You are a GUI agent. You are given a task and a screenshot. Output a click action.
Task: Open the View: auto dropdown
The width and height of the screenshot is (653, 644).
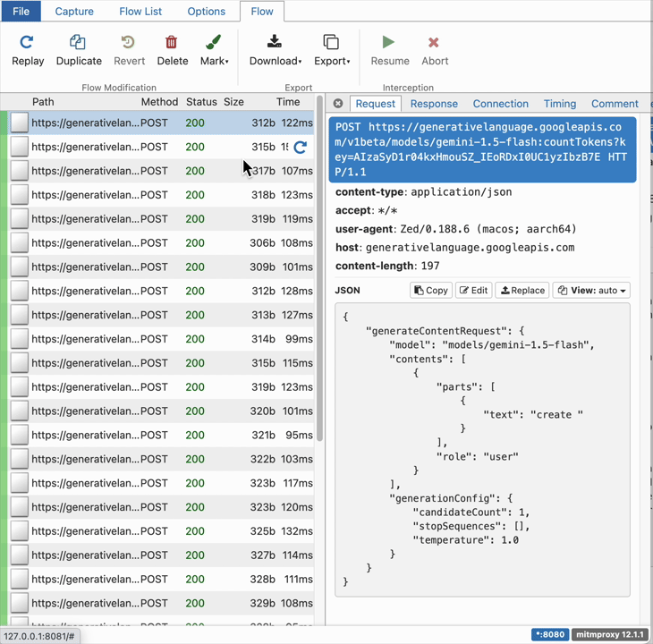[591, 290]
